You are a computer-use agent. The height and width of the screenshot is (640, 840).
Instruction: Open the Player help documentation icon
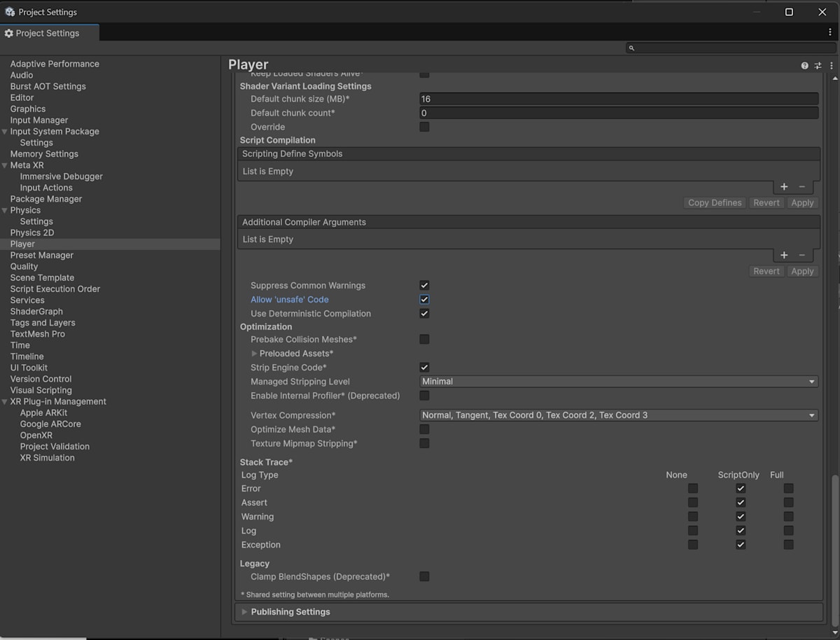[x=804, y=66]
